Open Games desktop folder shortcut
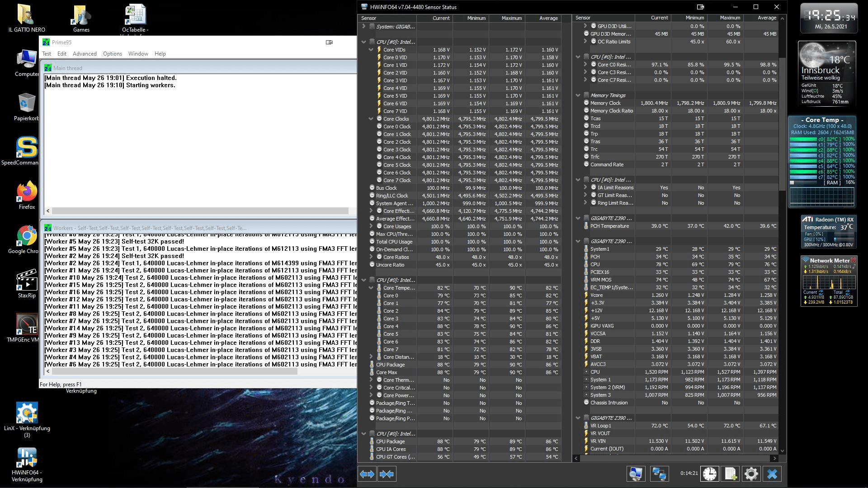 pos(81,18)
